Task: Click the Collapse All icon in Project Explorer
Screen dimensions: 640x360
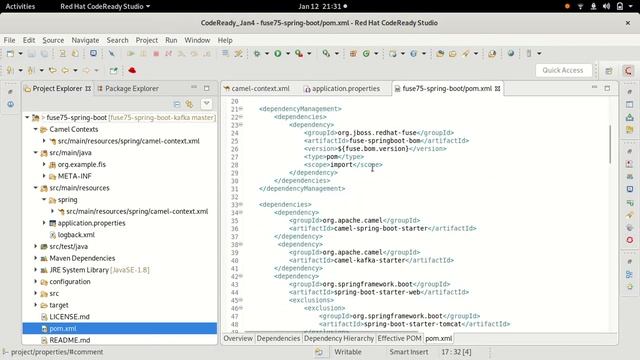Action: click(x=177, y=104)
